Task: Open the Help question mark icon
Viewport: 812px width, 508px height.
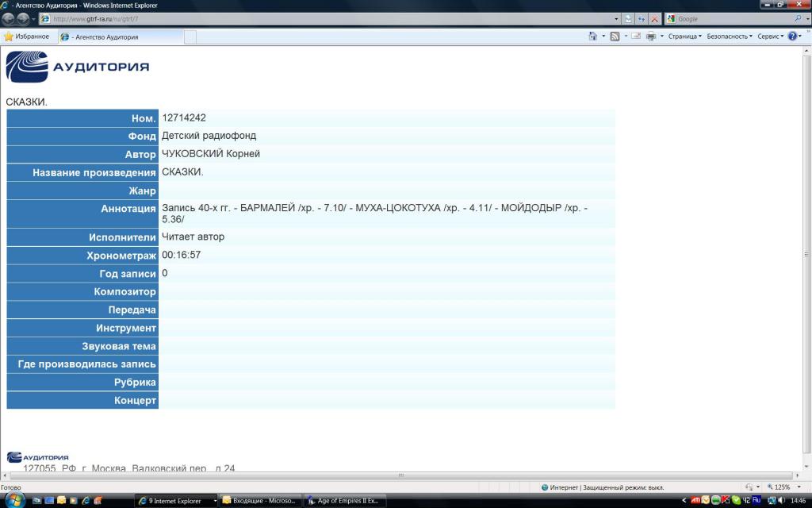Action: click(x=792, y=37)
